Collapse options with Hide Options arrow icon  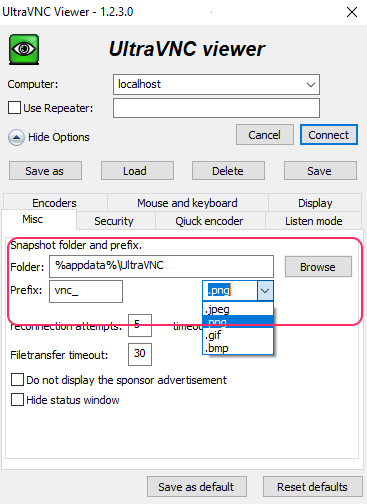click(16, 137)
